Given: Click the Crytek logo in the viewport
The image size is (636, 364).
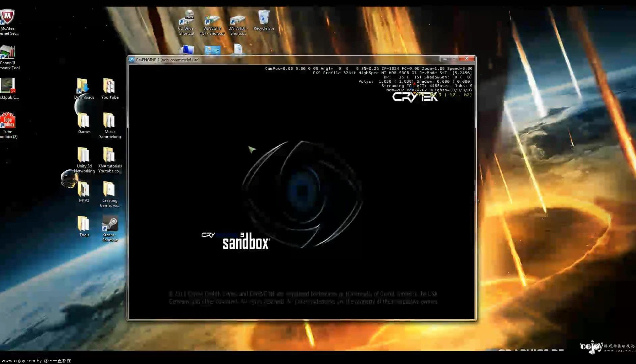Looking at the screenshot, I should pos(415,97).
